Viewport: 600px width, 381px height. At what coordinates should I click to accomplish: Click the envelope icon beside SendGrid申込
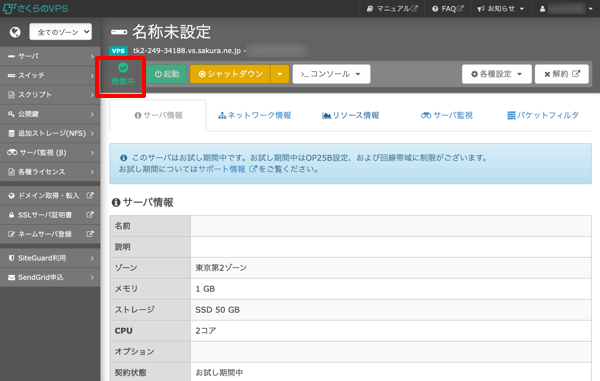pyautogui.click(x=11, y=277)
